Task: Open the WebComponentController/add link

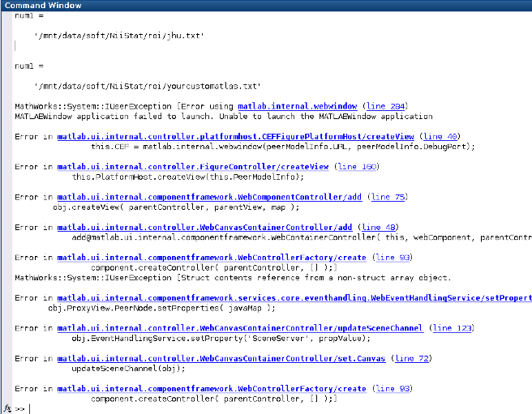Action: coord(210,196)
